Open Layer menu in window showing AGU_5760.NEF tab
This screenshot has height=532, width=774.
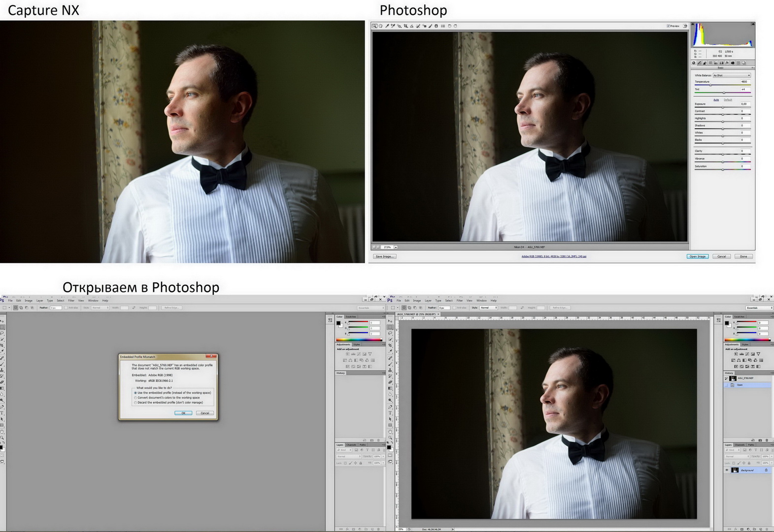click(x=428, y=300)
